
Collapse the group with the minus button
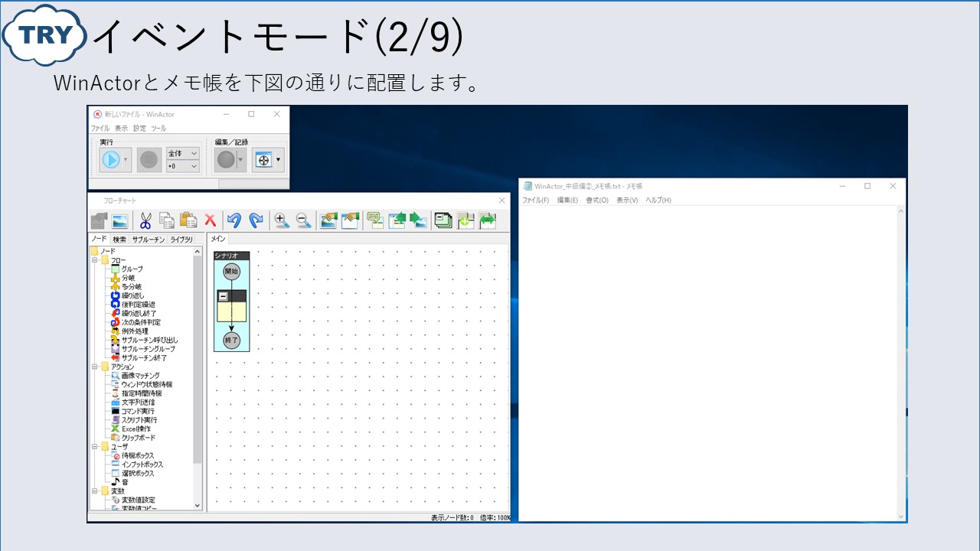coord(224,296)
